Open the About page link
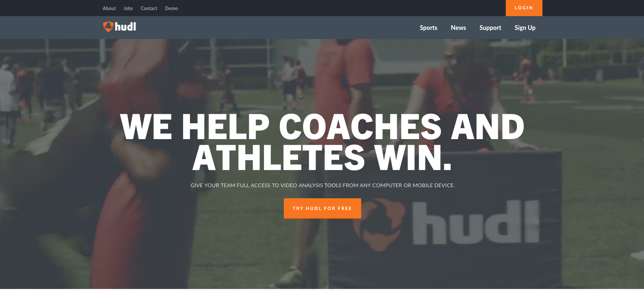Image resolution: width=644 pixels, height=290 pixels. 109,8
